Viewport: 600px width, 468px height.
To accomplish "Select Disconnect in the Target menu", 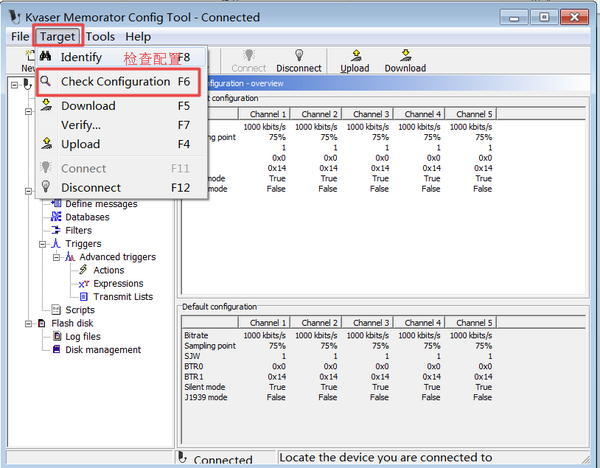I will pos(122,188).
